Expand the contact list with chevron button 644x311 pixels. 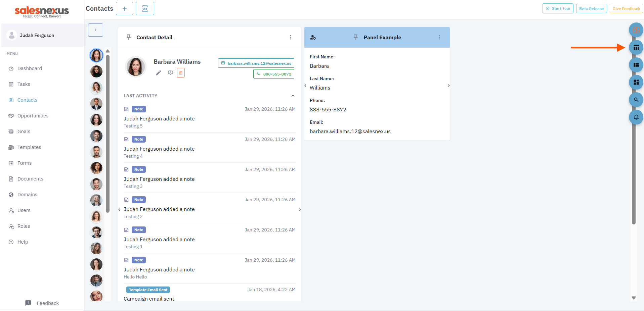95,30
